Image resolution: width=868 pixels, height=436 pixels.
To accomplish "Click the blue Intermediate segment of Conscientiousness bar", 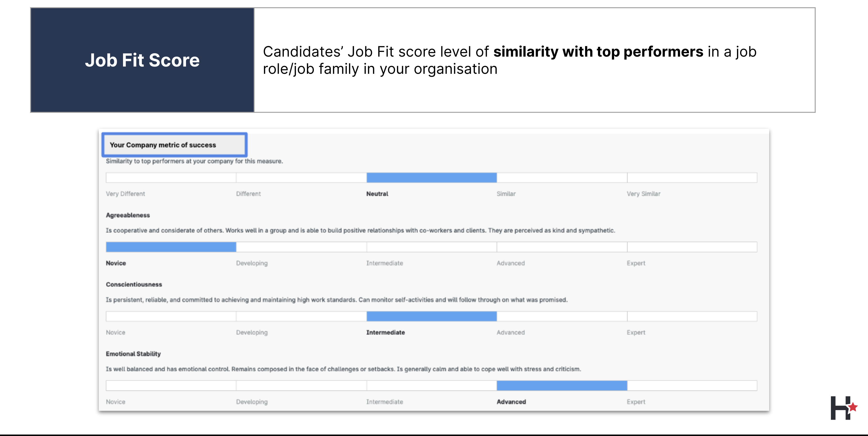I will coord(431,316).
